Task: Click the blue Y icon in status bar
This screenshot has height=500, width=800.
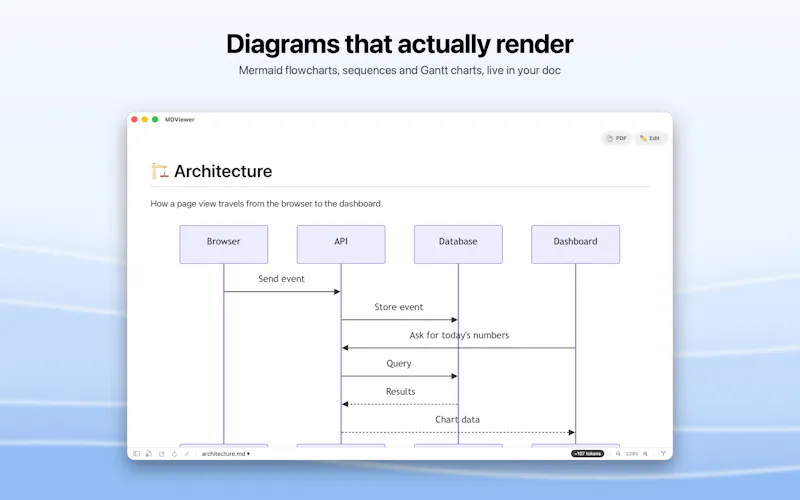Action: pos(663,454)
